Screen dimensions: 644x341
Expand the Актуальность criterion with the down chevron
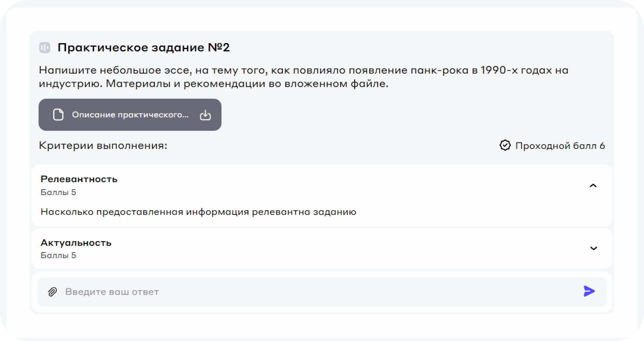[x=593, y=248]
